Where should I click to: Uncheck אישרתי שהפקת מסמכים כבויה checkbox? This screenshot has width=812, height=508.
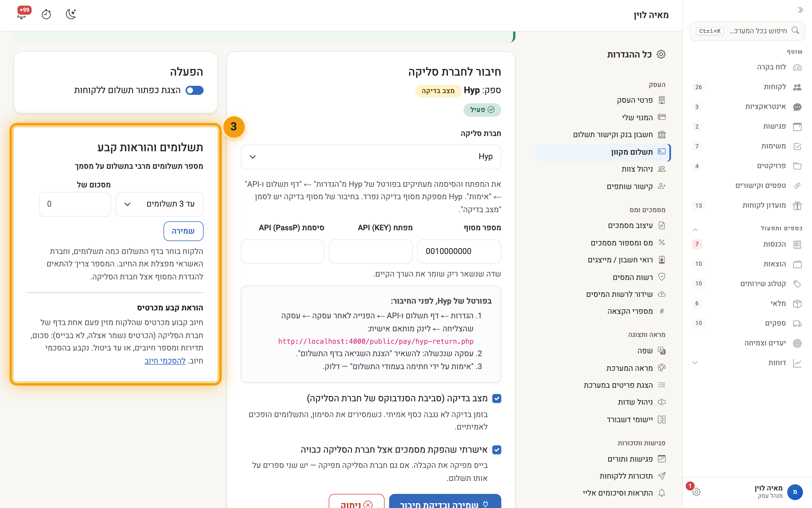point(497,450)
